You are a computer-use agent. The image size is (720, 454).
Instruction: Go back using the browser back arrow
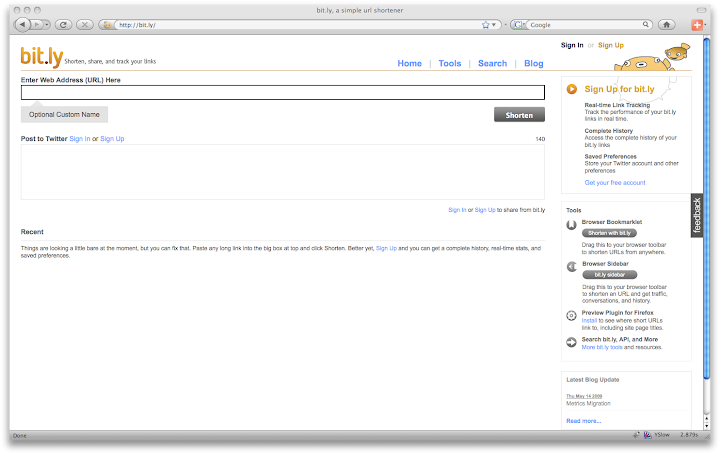pos(22,24)
